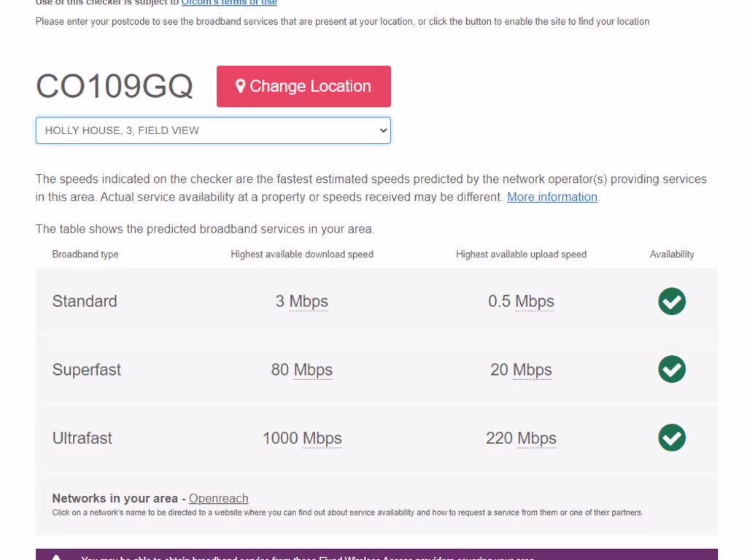This screenshot has width=747, height=560.
Task: Click the CO109GQ postcode heading
Action: tap(115, 86)
